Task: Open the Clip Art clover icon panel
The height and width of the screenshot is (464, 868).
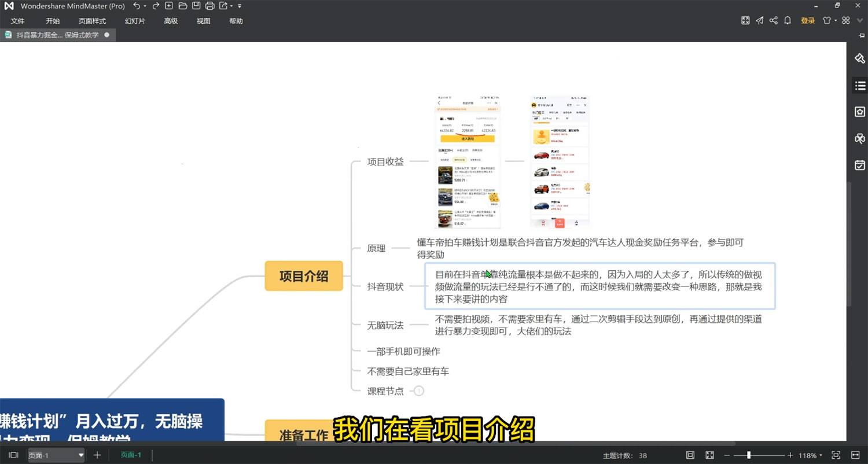Action: tap(860, 138)
